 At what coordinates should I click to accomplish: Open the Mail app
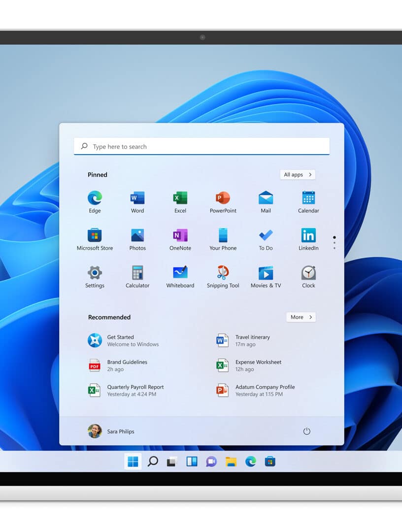pyautogui.click(x=266, y=202)
